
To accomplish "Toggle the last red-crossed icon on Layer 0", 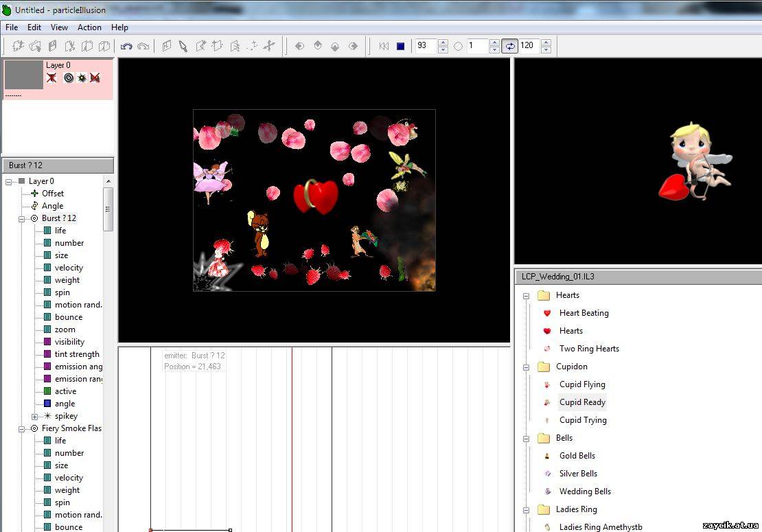I will [x=95, y=78].
